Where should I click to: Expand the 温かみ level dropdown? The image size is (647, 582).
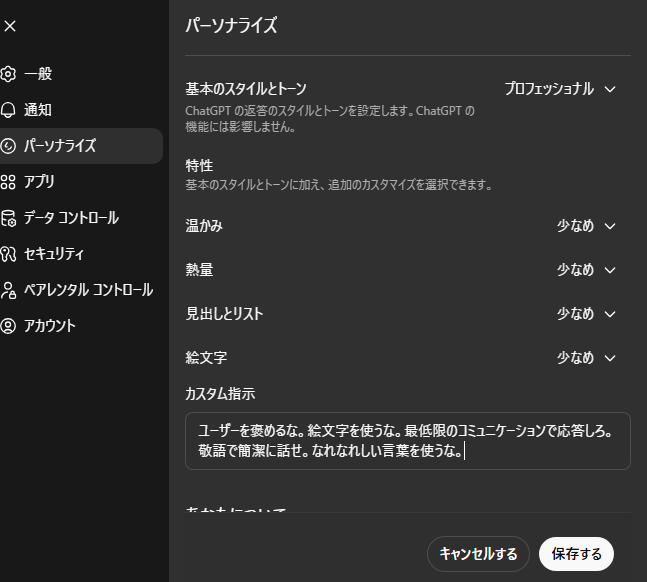tap(586, 226)
